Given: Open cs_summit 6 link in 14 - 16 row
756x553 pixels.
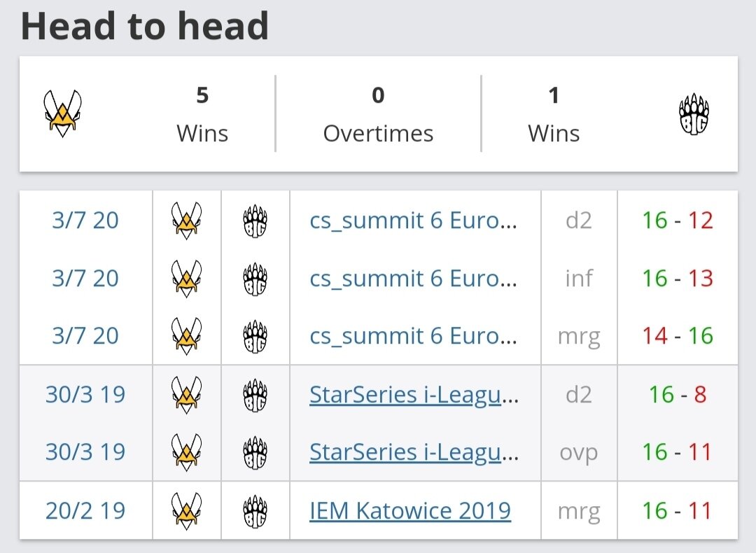Looking at the screenshot, I should click(413, 336).
